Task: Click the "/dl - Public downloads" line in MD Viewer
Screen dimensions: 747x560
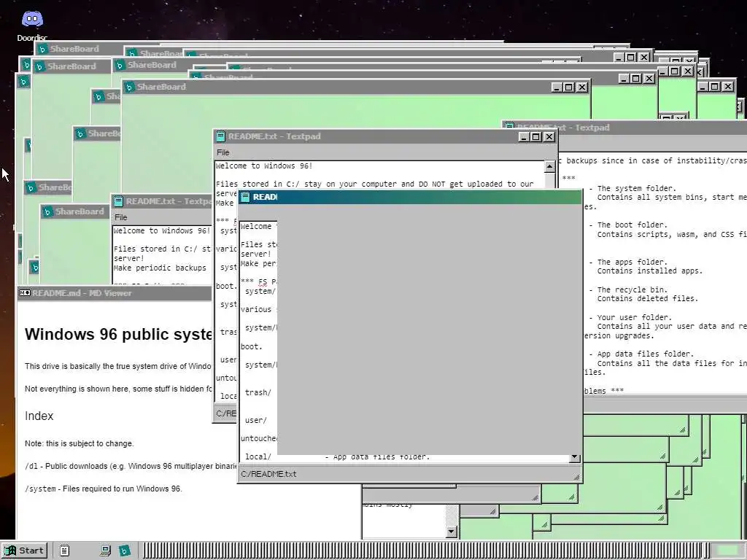Action: pos(131,466)
